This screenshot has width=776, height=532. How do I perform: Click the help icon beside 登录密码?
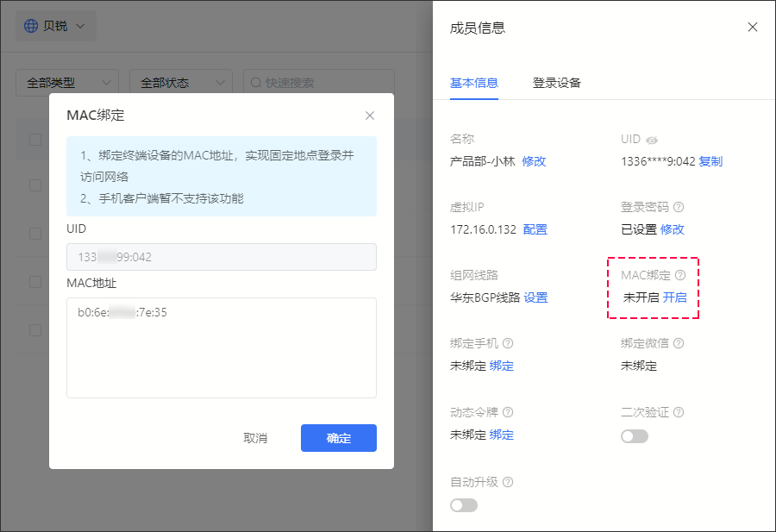[679, 207]
